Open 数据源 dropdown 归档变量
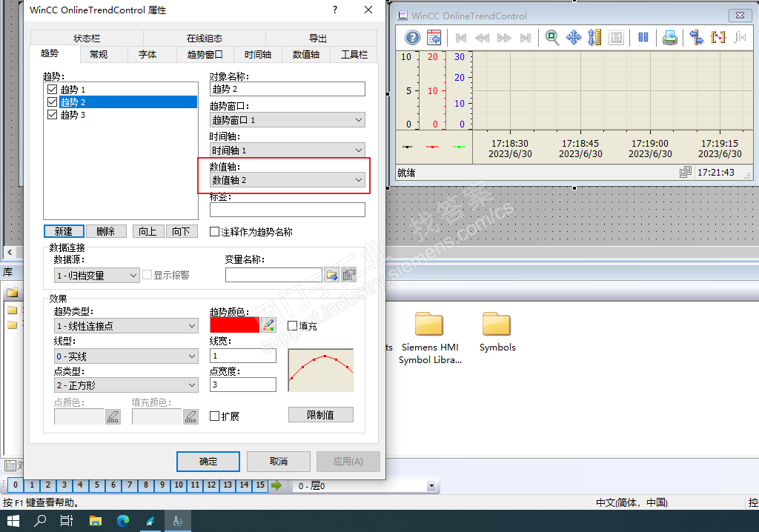 (97, 276)
